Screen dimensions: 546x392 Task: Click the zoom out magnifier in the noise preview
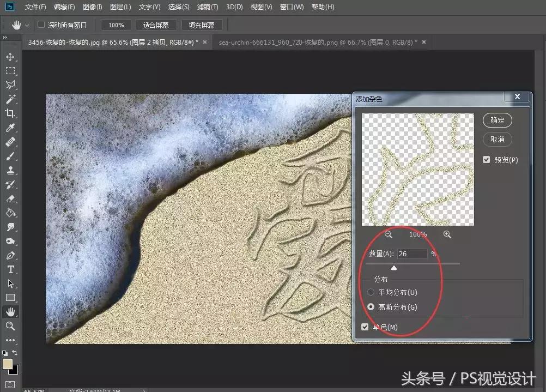[388, 234]
